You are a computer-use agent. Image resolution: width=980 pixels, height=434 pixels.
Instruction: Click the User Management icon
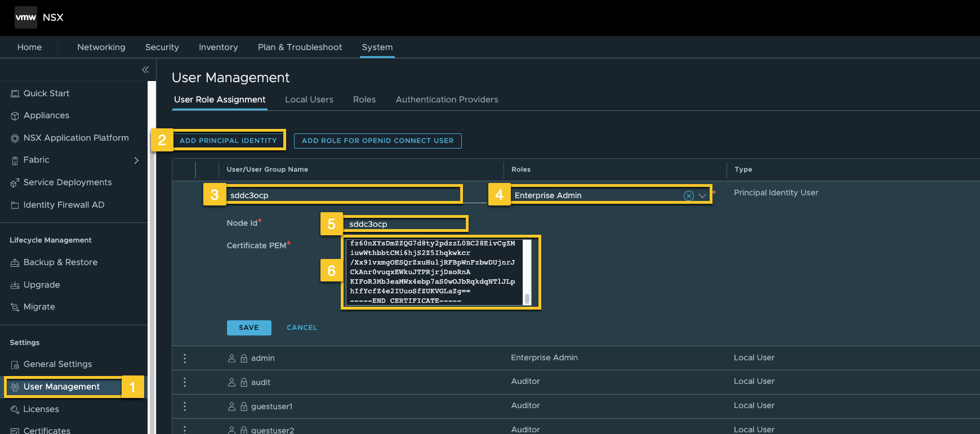(x=15, y=387)
